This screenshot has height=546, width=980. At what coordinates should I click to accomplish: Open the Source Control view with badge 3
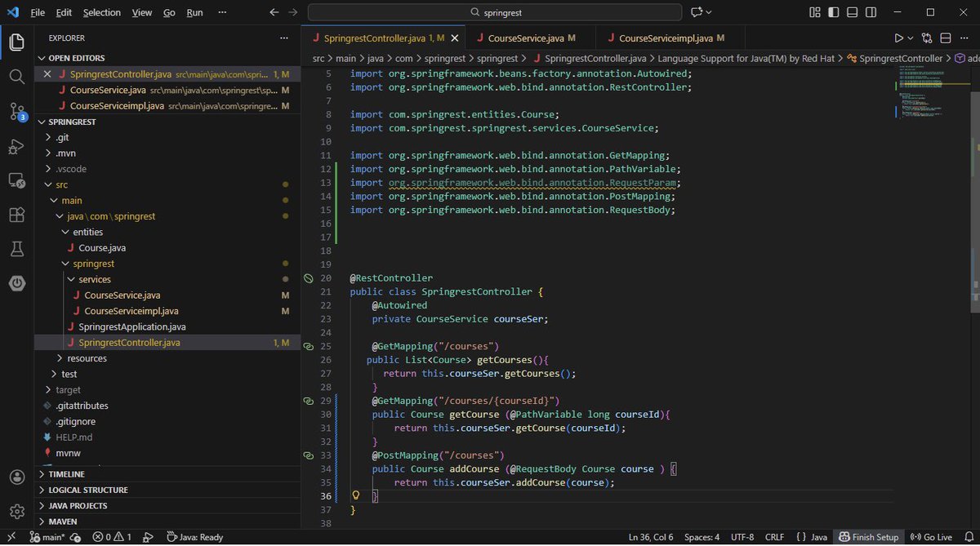coord(16,112)
